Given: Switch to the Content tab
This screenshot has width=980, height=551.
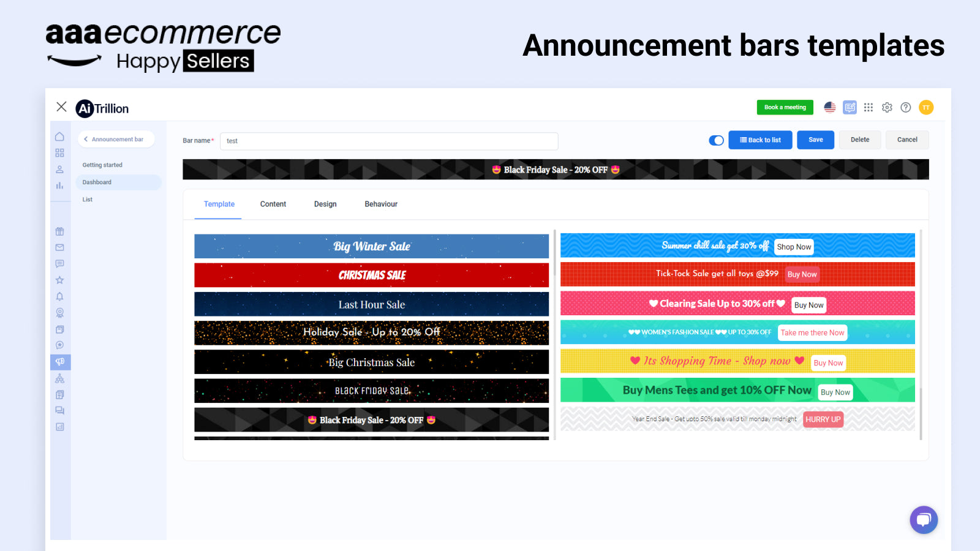Looking at the screenshot, I should click(273, 204).
